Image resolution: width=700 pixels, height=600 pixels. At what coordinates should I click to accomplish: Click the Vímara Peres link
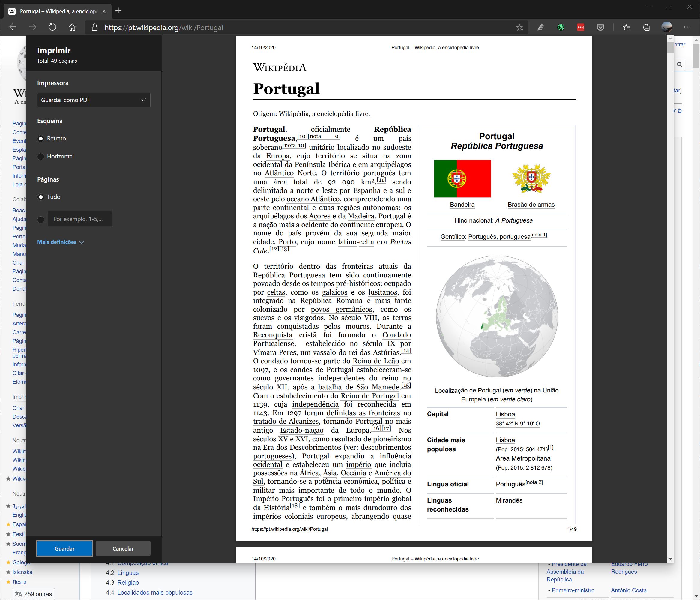pyautogui.click(x=275, y=352)
